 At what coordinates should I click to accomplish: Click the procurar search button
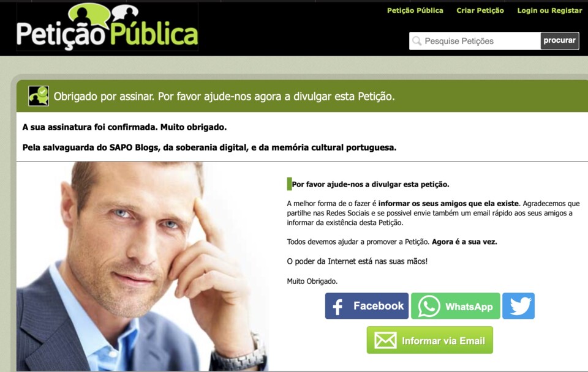pyautogui.click(x=559, y=40)
